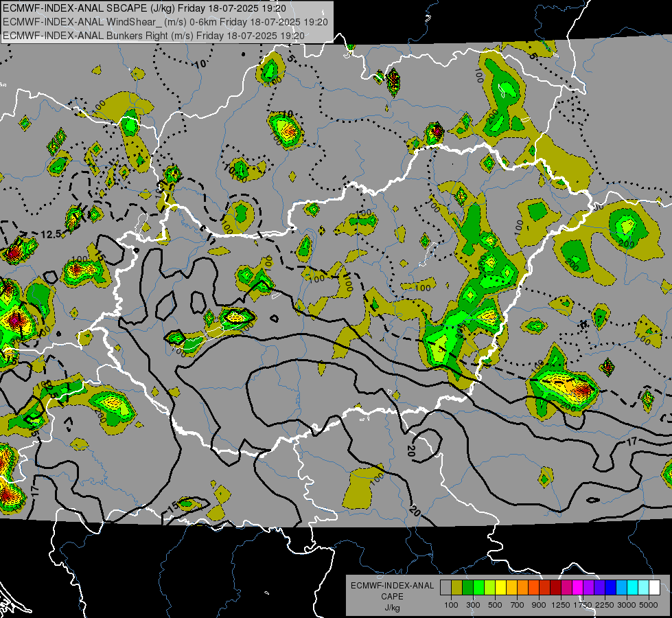
Task: Click the 300 label under the legend
Action: click(x=473, y=605)
